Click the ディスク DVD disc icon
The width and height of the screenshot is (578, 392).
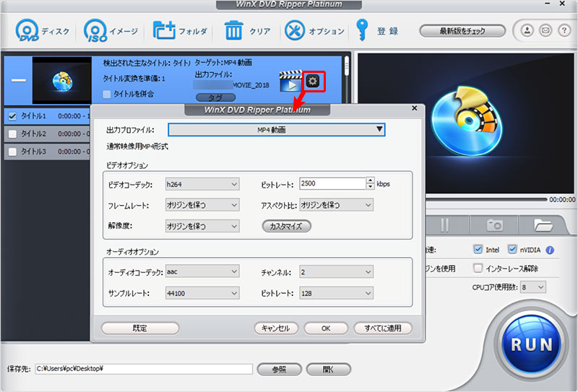[x=27, y=31]
